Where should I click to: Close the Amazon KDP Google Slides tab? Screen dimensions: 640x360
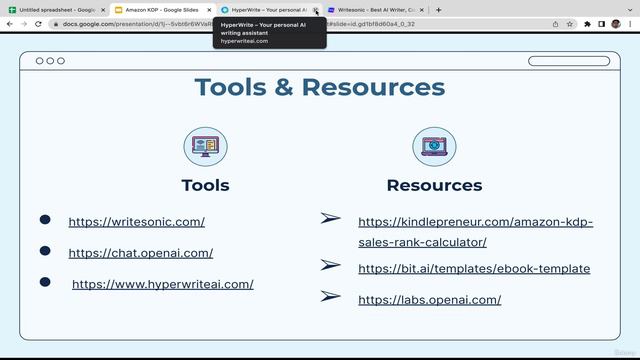point(209,10)
